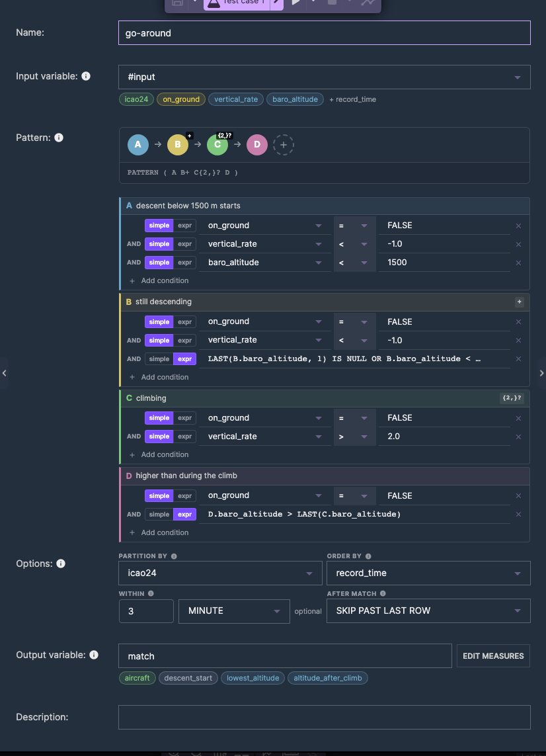The height and width of the screenshot is (756, 546).
Task: Click the WITHIN value field showing 3
Action: (x=146, y=611)
